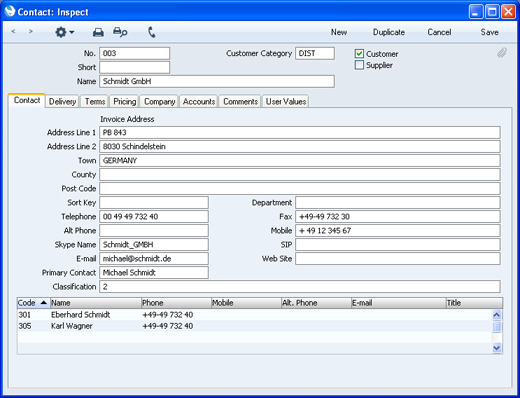Select the Contact tab
Image resolution: width=520 pixels, height=398 pixels.
[27, 100]
